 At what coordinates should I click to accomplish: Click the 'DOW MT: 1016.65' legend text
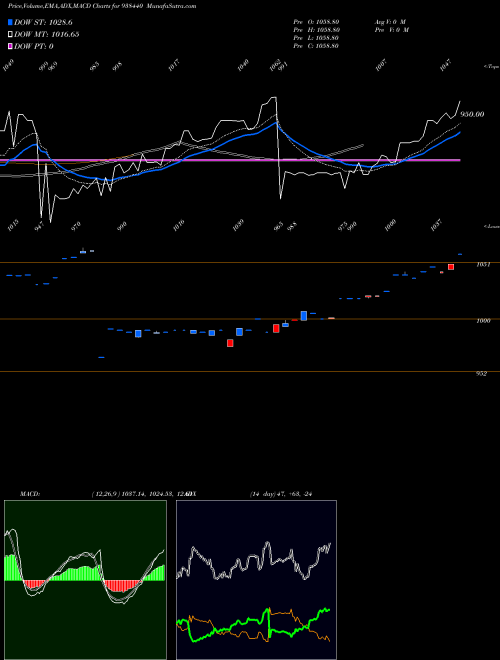[47, 35]
